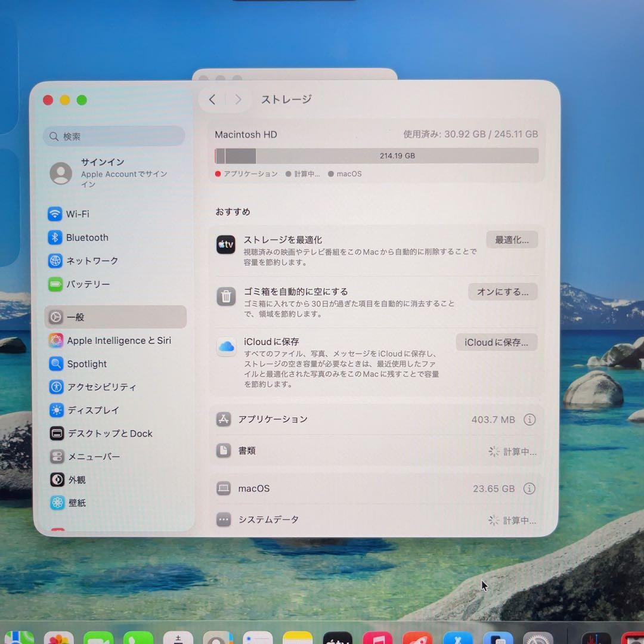Click the 書類 document icon

pos(224,451)
